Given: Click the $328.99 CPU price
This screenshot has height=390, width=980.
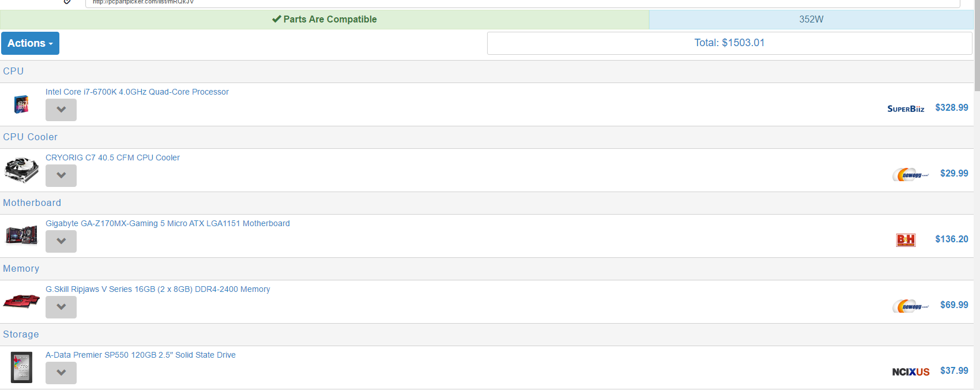Looking at the screenshot, I should tap(952, 107).
